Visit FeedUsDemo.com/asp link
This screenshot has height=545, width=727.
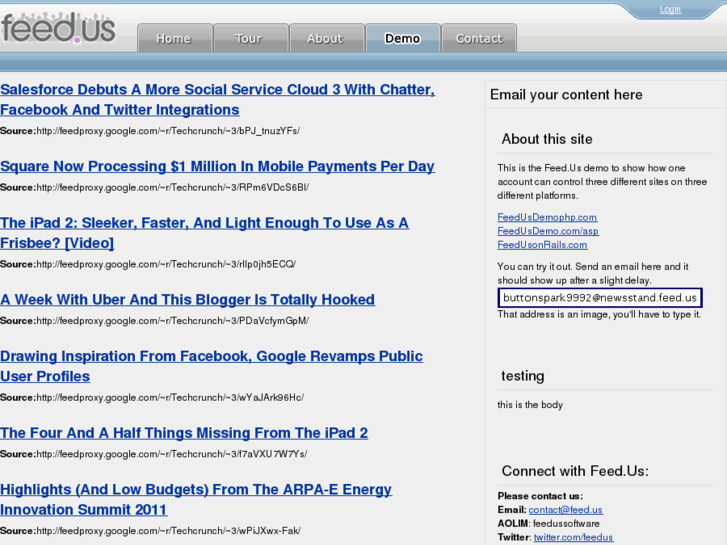548,231
